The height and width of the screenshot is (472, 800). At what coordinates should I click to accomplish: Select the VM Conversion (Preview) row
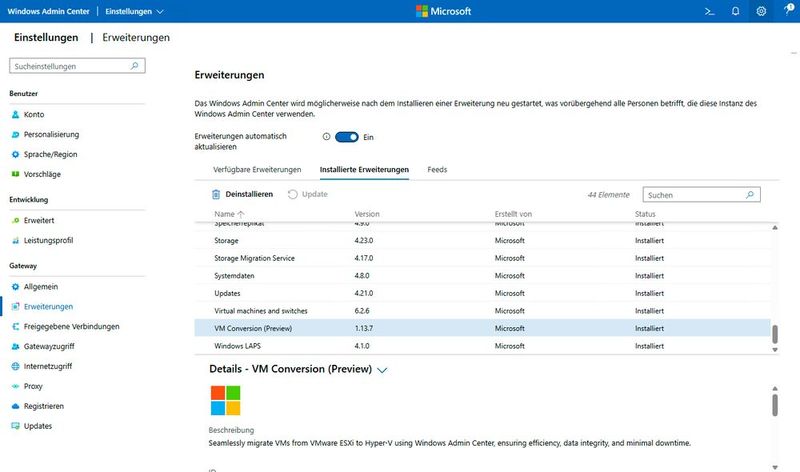482,328
